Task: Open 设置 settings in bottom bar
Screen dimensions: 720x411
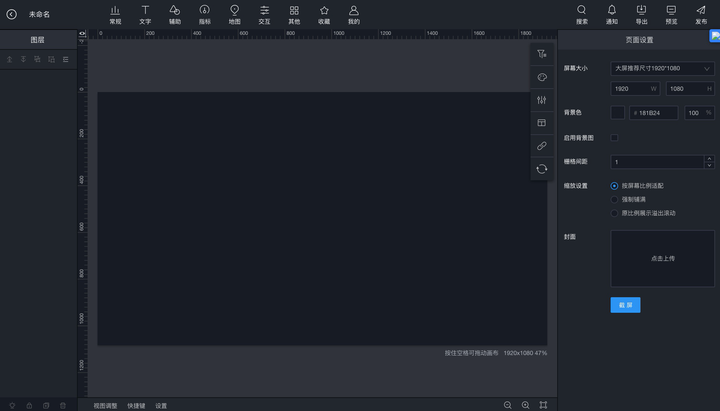Action: (161, 405)
